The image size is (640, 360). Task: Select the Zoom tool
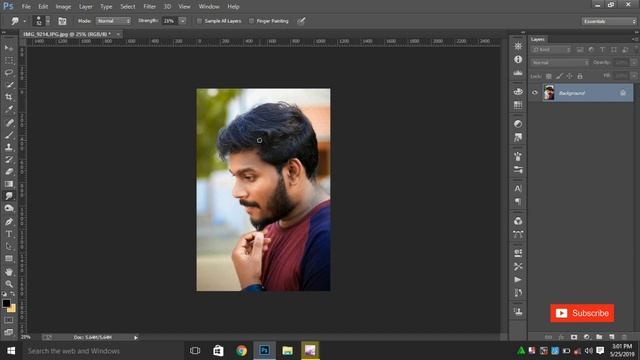click(x=9, y=284)
